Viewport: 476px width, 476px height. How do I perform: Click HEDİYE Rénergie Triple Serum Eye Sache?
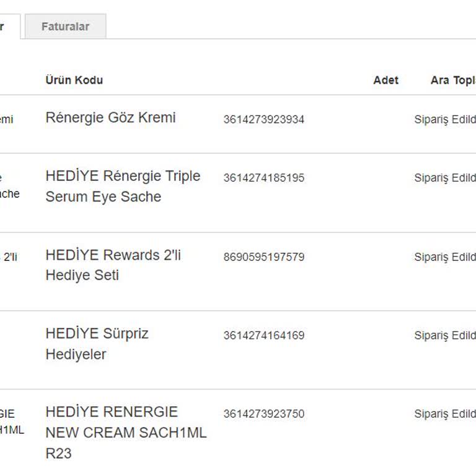pyautogui.click(x=123, y=186)
